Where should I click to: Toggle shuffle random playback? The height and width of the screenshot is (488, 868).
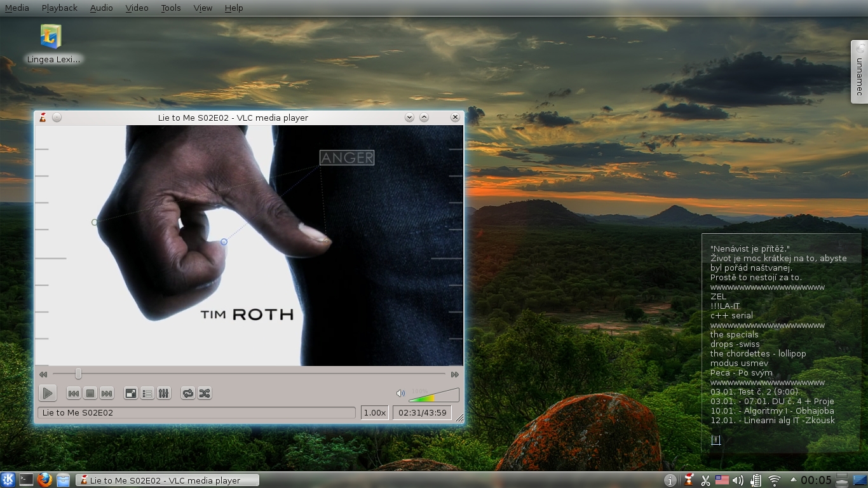tap(204, 393)
